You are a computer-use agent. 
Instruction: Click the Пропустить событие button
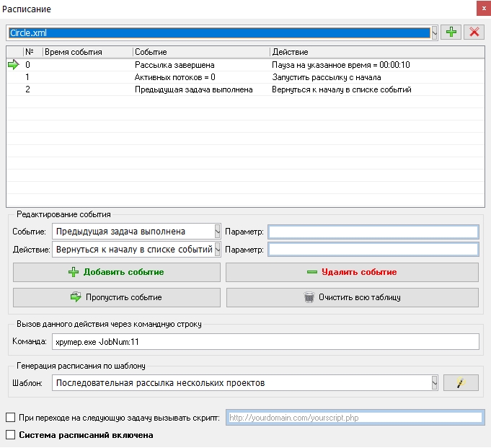point(117,297)
